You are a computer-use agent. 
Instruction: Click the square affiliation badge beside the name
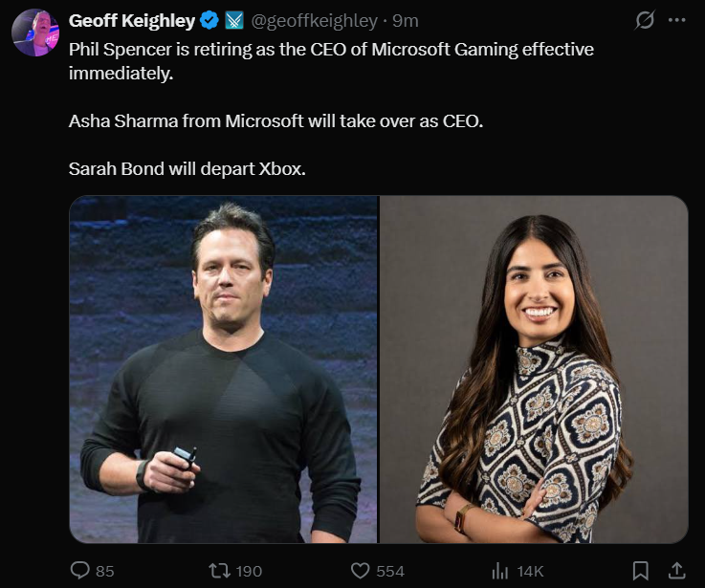(x=234, y=20)
